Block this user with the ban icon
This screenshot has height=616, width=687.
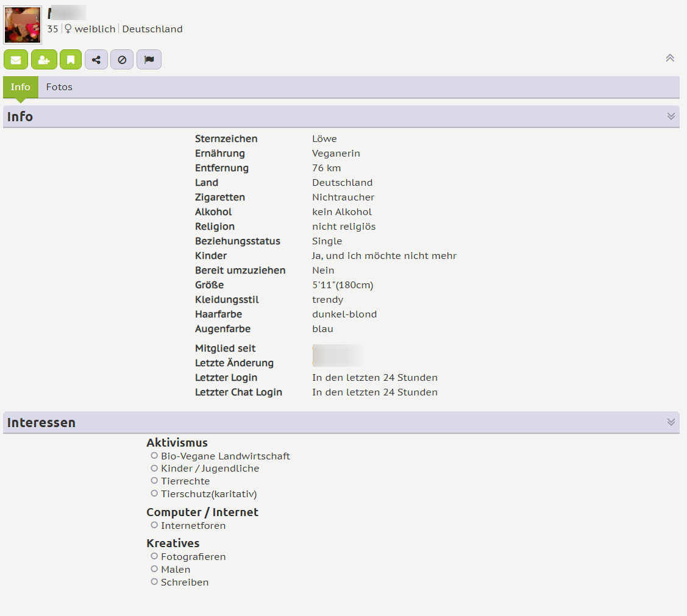click(122, 60)
